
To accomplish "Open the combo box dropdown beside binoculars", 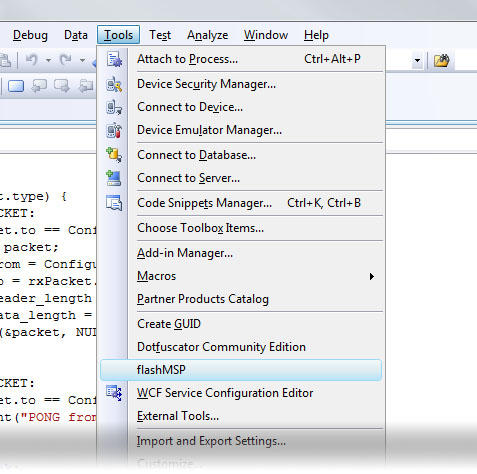I will click(417, 61).
